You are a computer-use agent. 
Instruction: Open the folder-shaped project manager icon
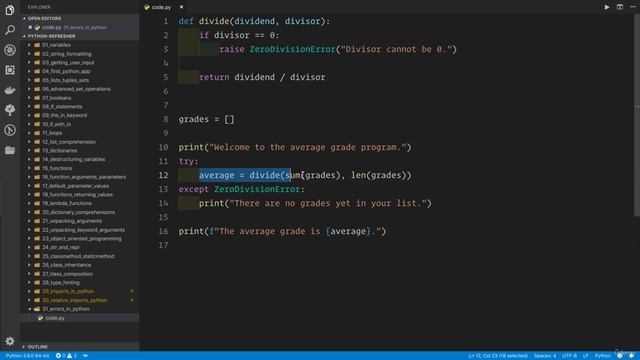click(10, 150)
